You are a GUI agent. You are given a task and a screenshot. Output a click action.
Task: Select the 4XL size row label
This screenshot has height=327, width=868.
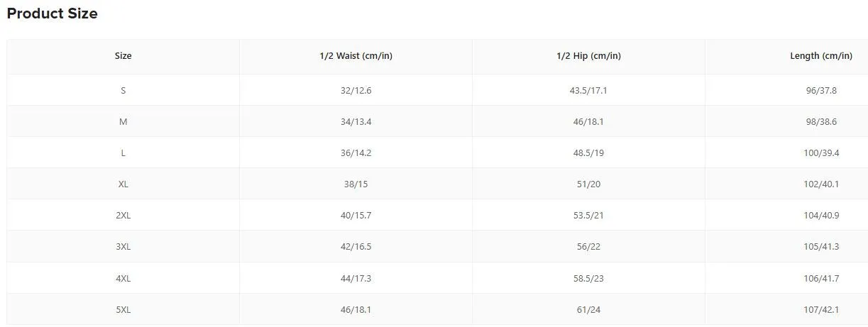(123, 279)
